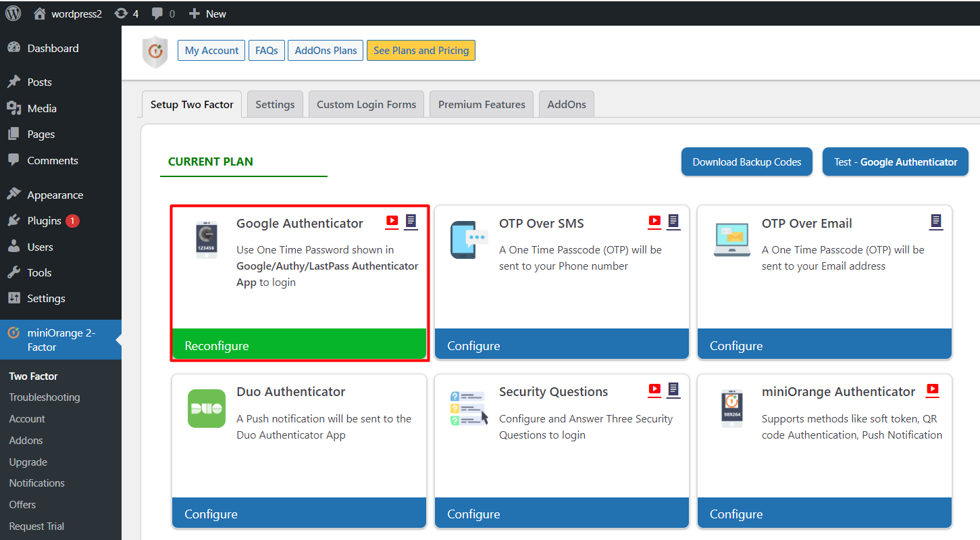Screen dimensions: 980x540
Task: Click Reconfigure on Google Authenticator
Action: coord(299,344)
